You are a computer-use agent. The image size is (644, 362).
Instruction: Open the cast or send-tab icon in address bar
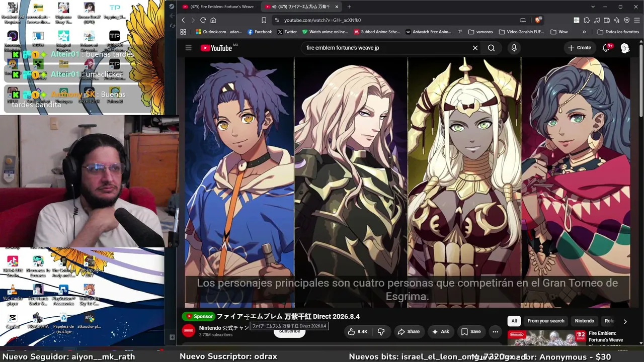[x=523, y=20]
